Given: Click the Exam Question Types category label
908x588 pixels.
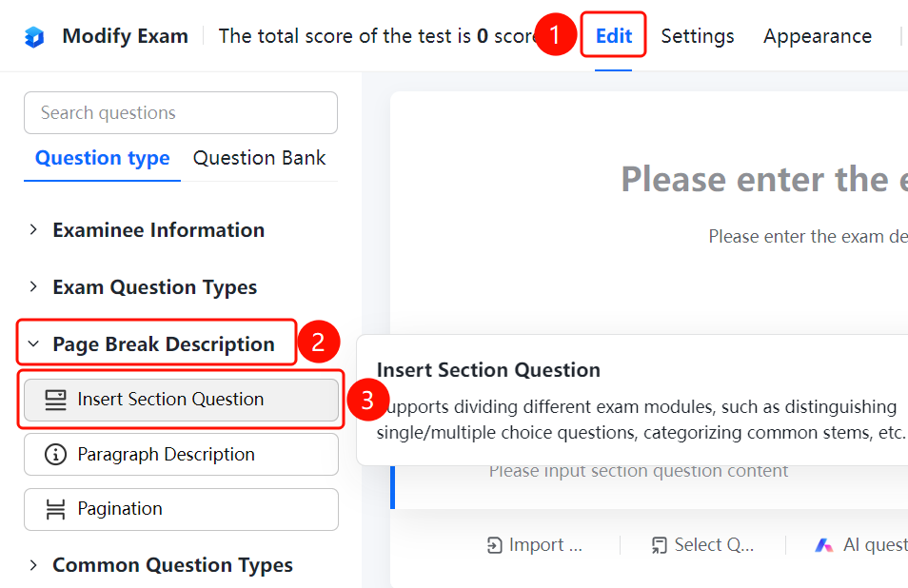Looking at the screenshot, I should click(x=154, y=287).
